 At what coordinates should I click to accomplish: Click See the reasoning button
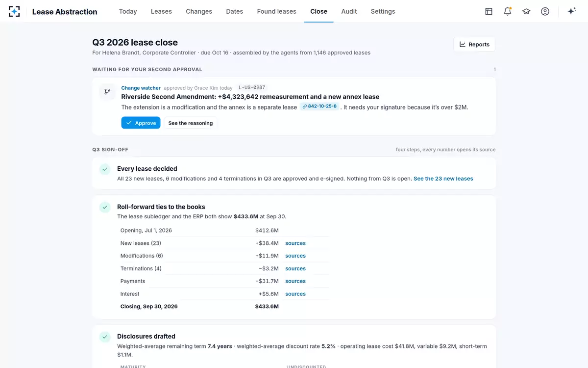tap(191, 123)
